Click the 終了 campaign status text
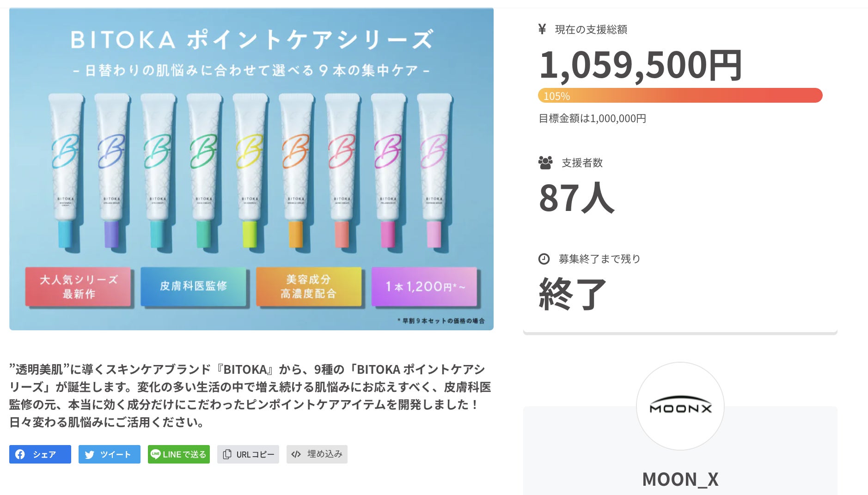Screen dimensions: 868x495 (x=573, y=294)
